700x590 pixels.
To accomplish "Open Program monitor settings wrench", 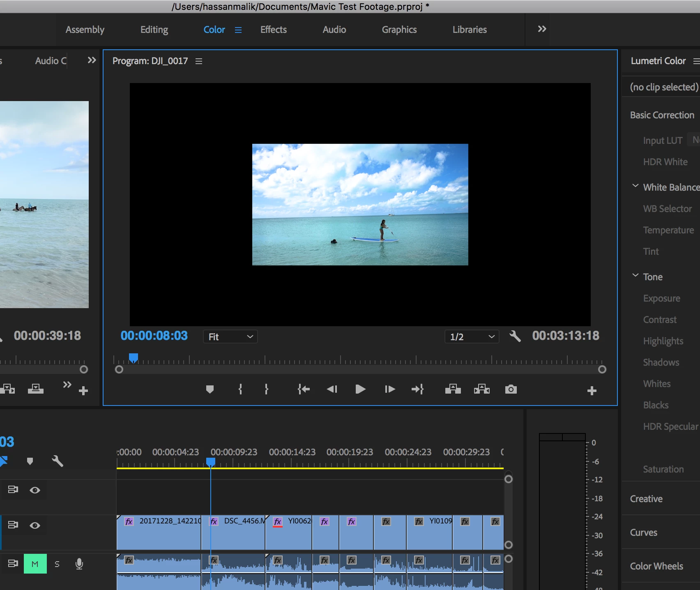I will [515, 336].
